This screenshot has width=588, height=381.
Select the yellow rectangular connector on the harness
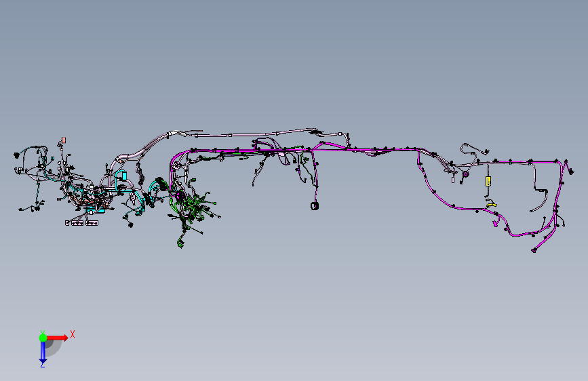click(488, 182)
